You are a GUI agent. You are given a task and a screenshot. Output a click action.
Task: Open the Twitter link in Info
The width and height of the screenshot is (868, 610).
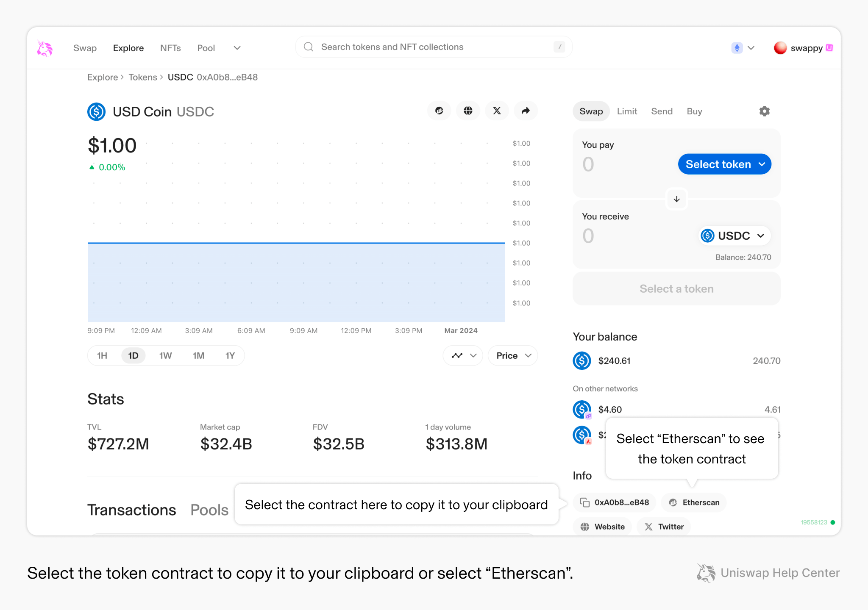[x=664, y=527]
